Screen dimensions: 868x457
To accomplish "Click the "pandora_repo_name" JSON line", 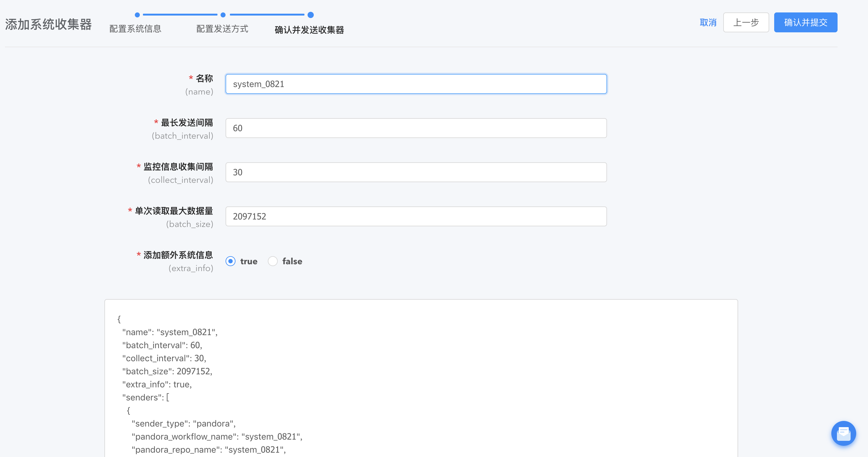I will pyautogui.click(x=208, y=450).
